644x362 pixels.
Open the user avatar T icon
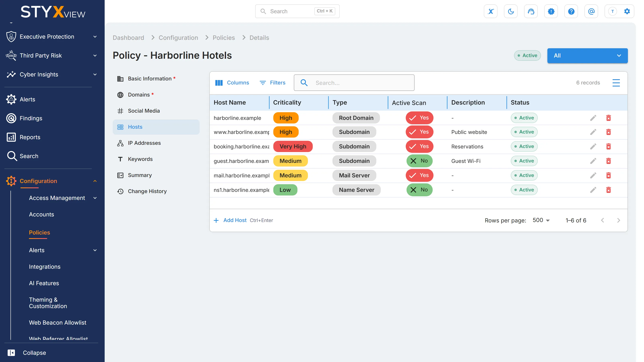pos(612,11)
